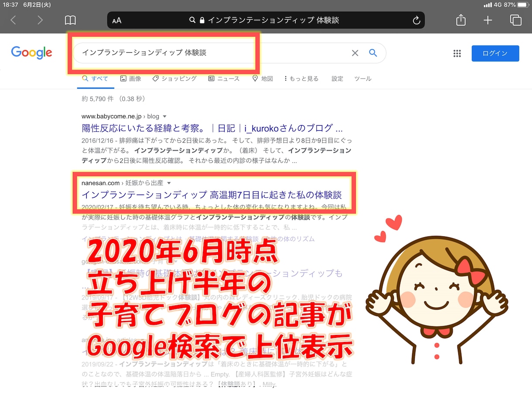Go forward with Safari forward arrow
532x399 pixels.
coord(40,20)
